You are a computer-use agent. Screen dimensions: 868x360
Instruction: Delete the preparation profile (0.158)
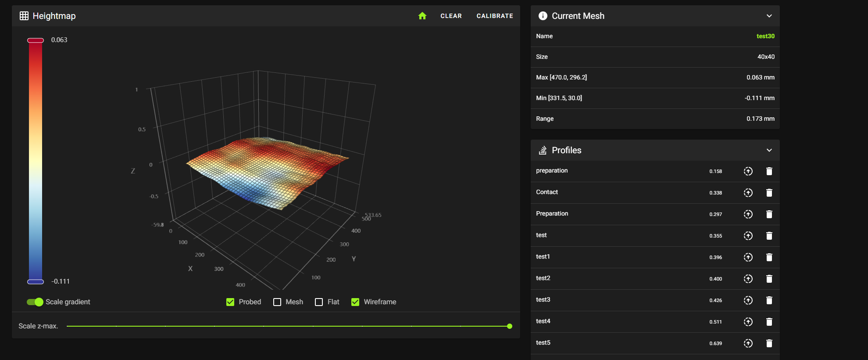point(769,171)
